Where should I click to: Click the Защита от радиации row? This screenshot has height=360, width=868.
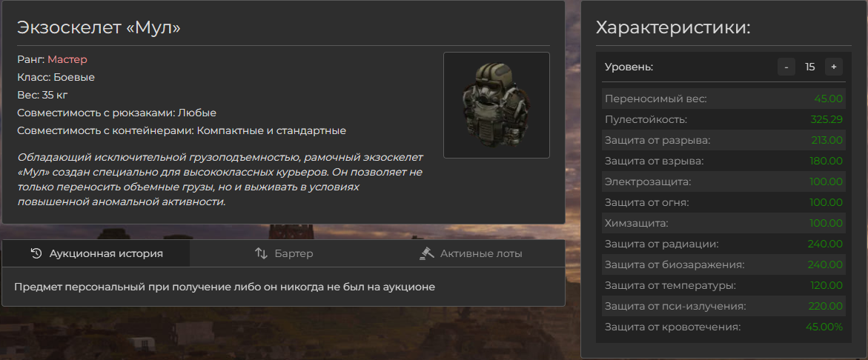(723, 244)
